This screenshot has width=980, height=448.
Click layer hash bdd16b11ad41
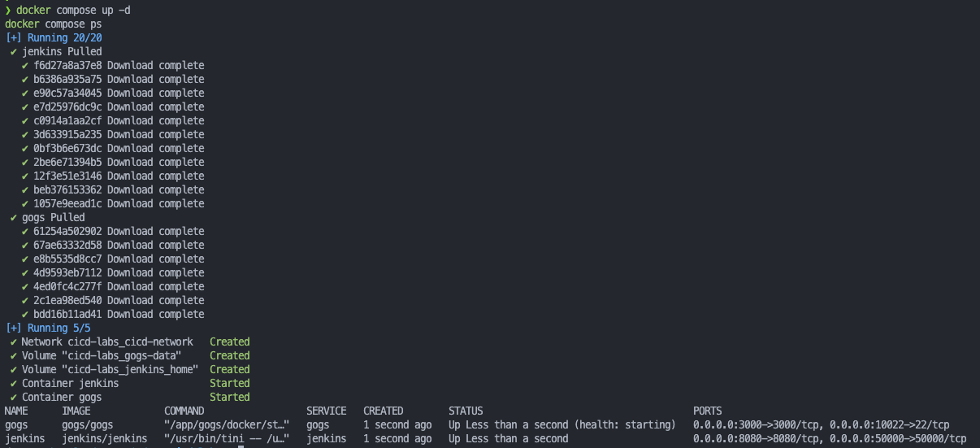[67, 314]
